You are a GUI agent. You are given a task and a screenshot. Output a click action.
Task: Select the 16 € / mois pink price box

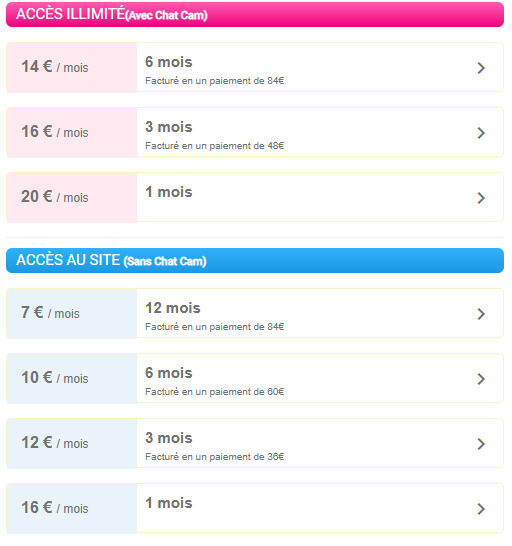72,133
